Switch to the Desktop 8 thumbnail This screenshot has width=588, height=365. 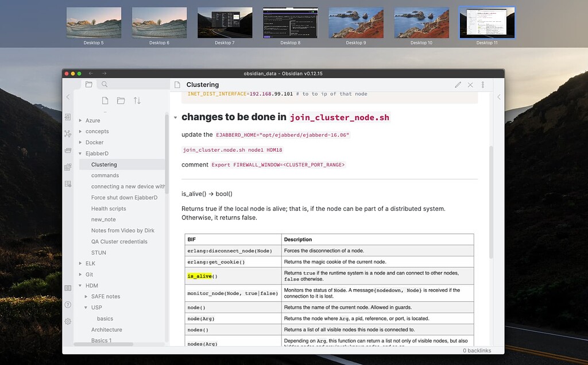tap(290, 23)
